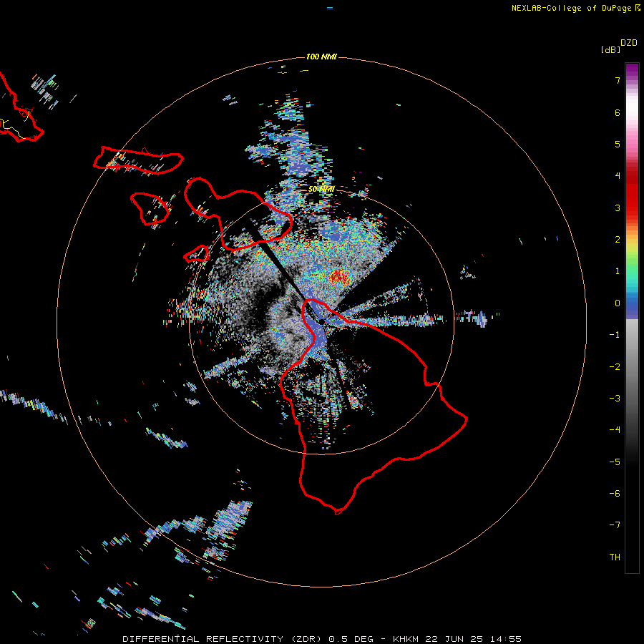Click the -7 dB tick label on the scale
This screenshot has height=644, width=644.
615,525
